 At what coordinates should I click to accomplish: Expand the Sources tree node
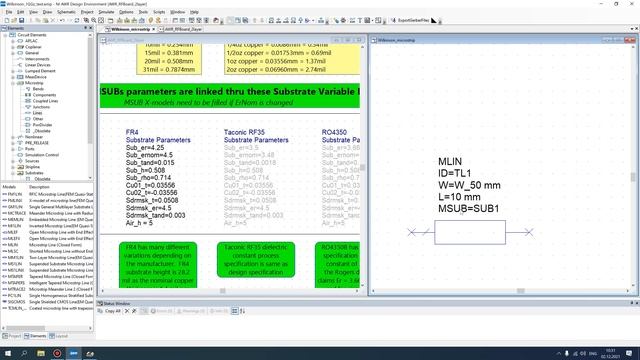click(13, 161)
